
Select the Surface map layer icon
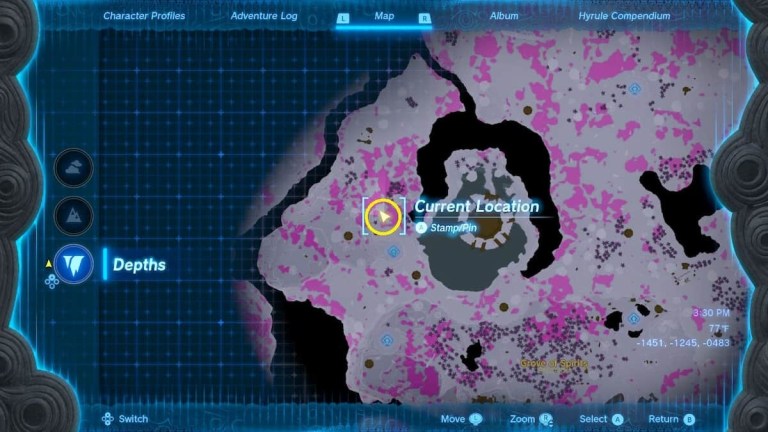coord(74,215)
